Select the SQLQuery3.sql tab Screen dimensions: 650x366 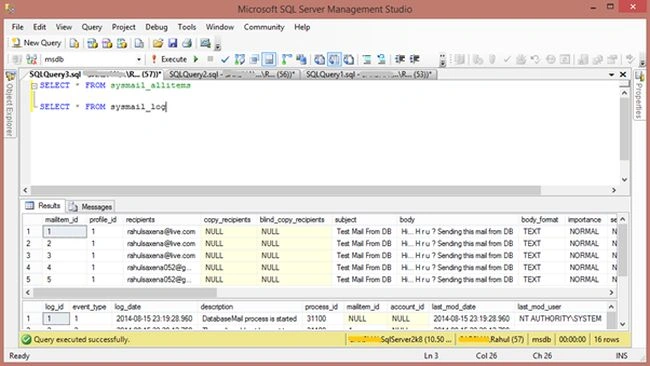(95, 74)
